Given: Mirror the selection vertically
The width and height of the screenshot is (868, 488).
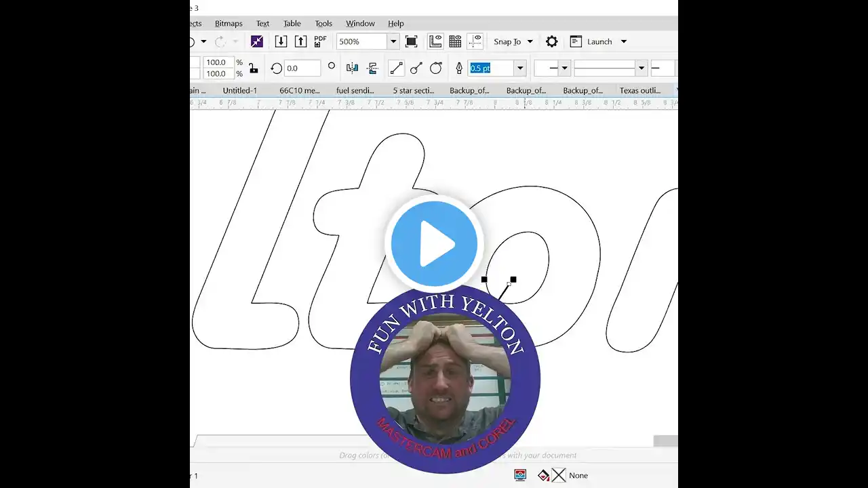Looking at the screenshot, I should pyautogui.click(x=372, y=68).
